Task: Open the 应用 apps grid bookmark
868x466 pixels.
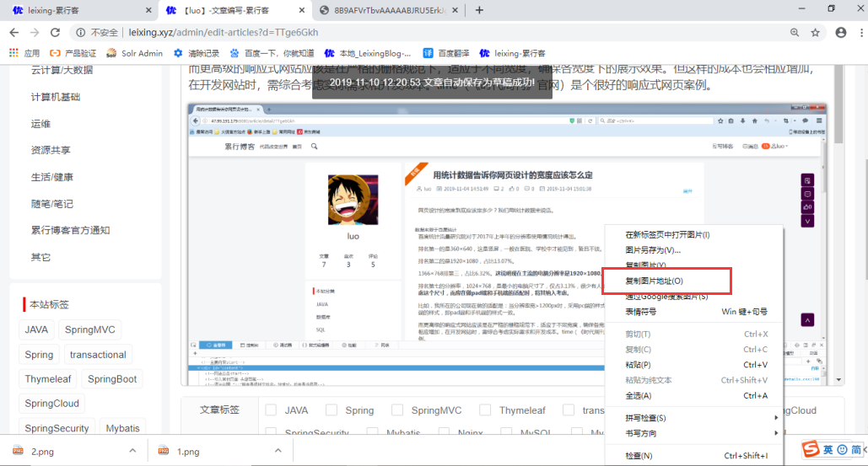Action: coord(24,53)
